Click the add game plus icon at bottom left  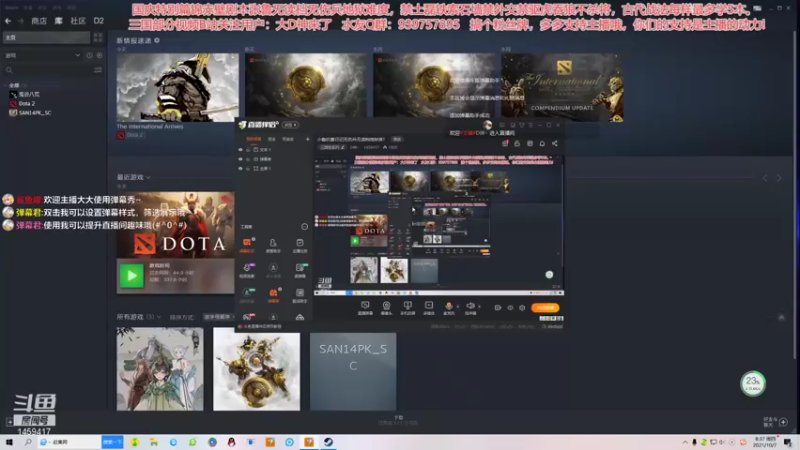(x=9, y=421)
